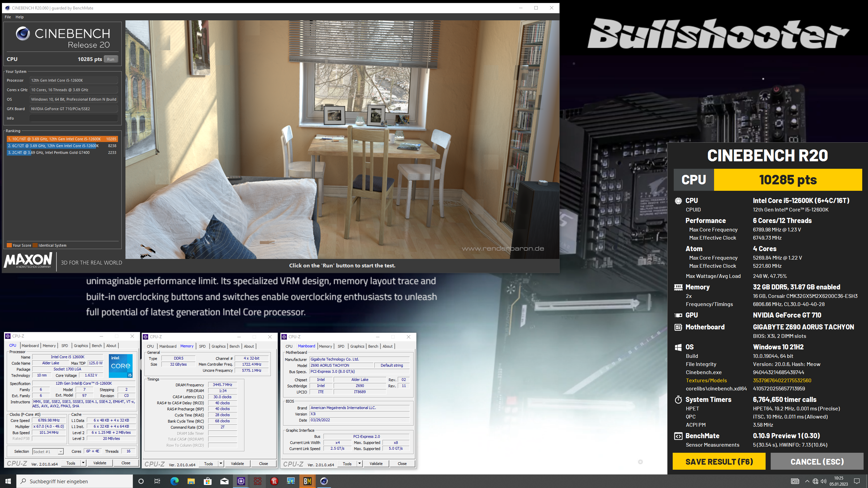Click Validate in the first CPU-Z window
This screenshot has width=868, height=488.
tap(100, 463)
